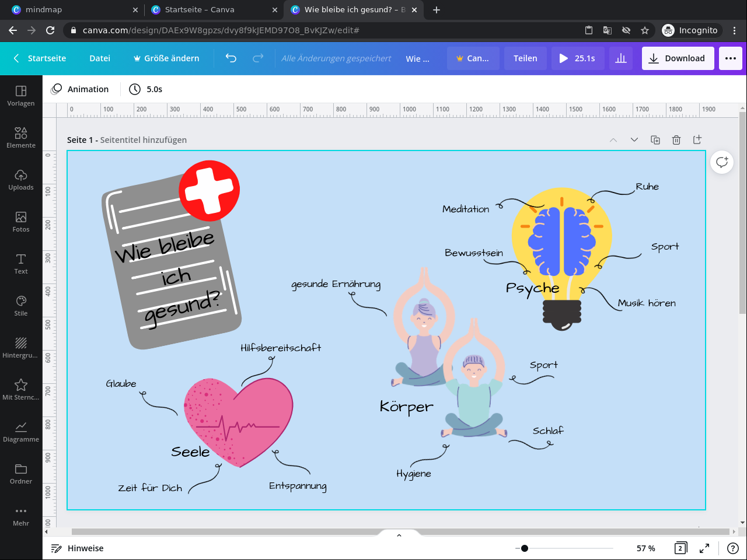Open the Ordner folders panel
Screen dimensions: 747x560
(x=21, y=474)
